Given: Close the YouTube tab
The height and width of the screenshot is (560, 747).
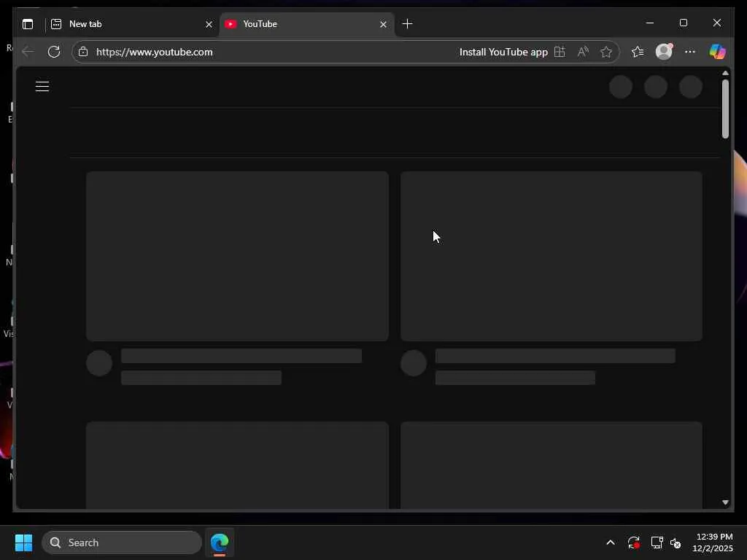Looking at the screenshot, I should 383,24.
